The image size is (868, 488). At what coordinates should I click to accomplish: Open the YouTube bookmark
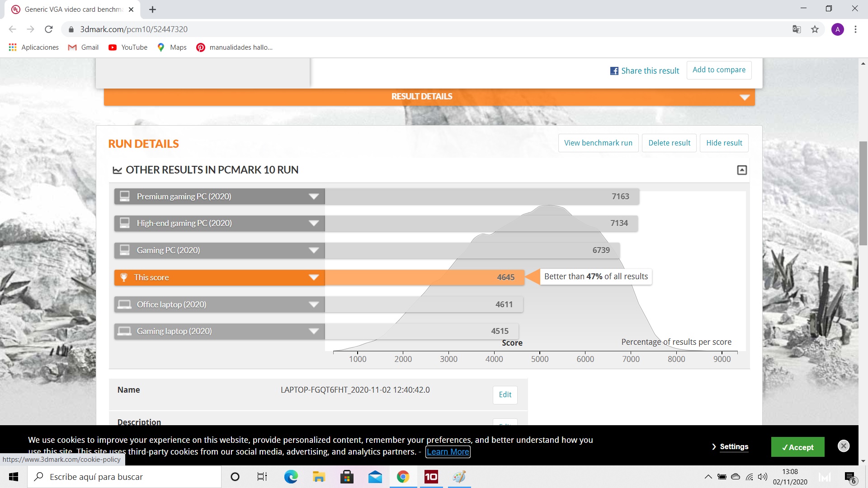click(x=128, y=47)
